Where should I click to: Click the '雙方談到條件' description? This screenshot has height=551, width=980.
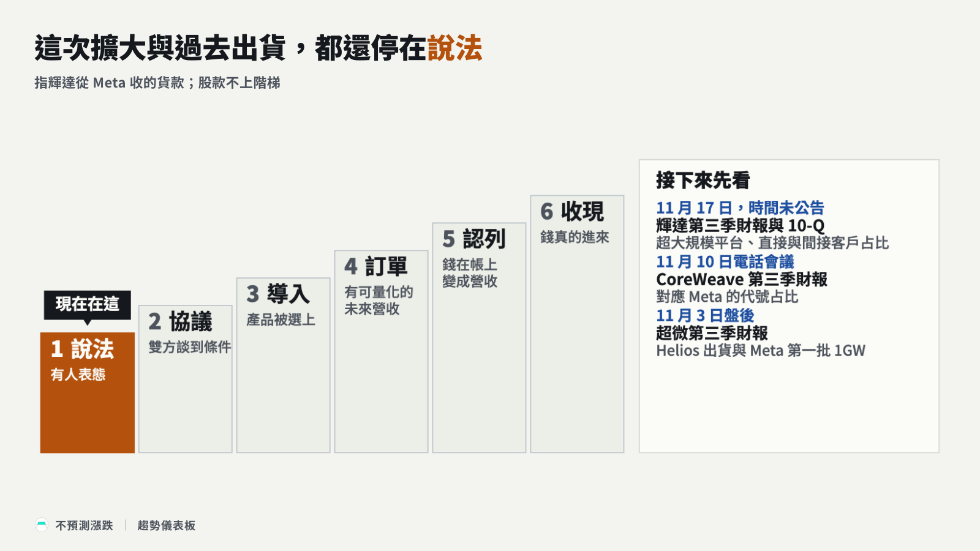(190, 347)
